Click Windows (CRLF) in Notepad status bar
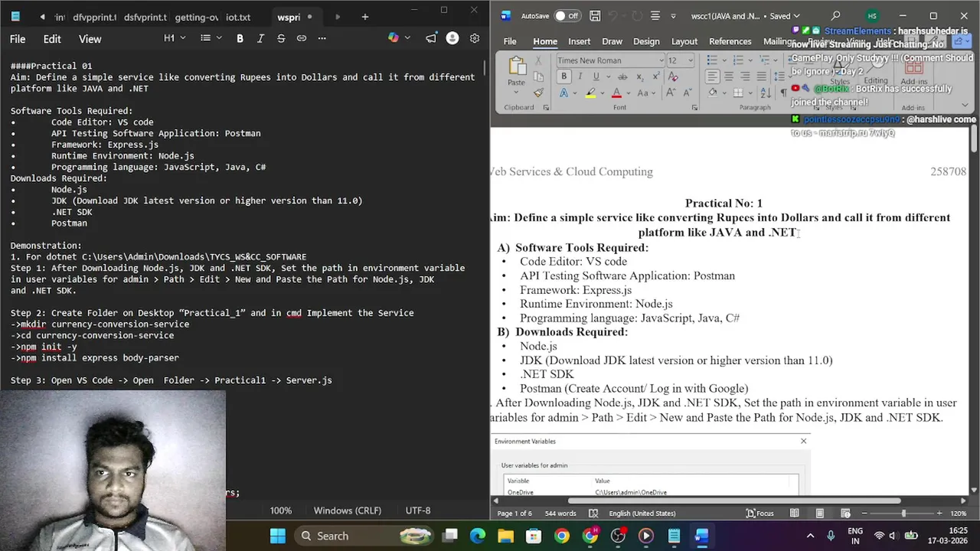Image resolution: width=980 pixels, height=551 pixels. (x=347, y=510)
